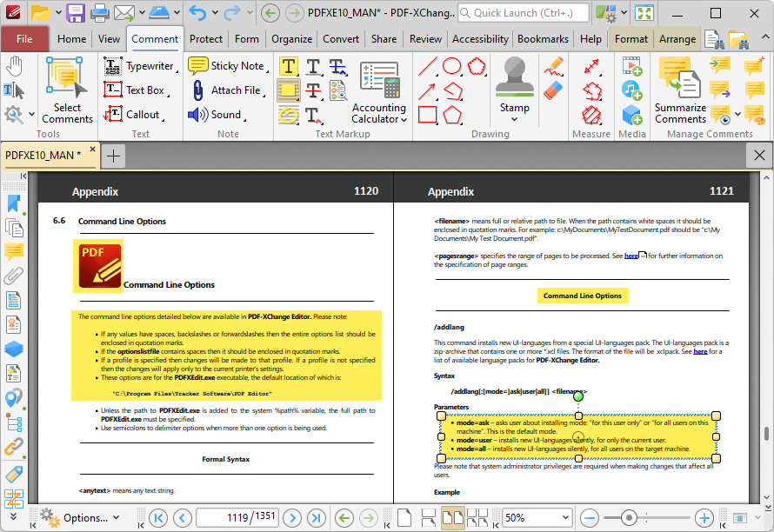Viewport: 774px width, 532px height.
Task: Select the Oval drawing tool
Action: pyautogui.click(x=452, y=67)
